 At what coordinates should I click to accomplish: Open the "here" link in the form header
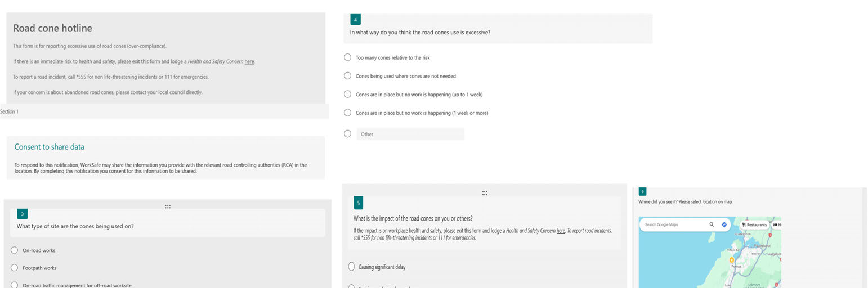pyautogui.click(x=249, y=61)
